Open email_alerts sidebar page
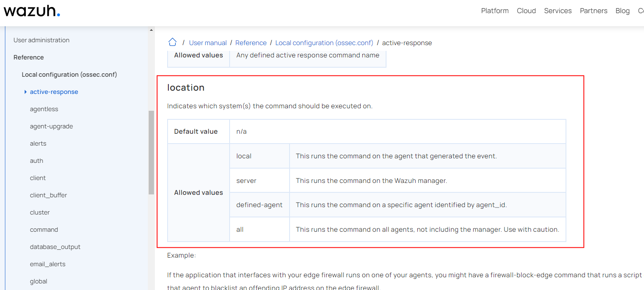The image size is (644, 290). pyautogui.click(x=48, y=264)
